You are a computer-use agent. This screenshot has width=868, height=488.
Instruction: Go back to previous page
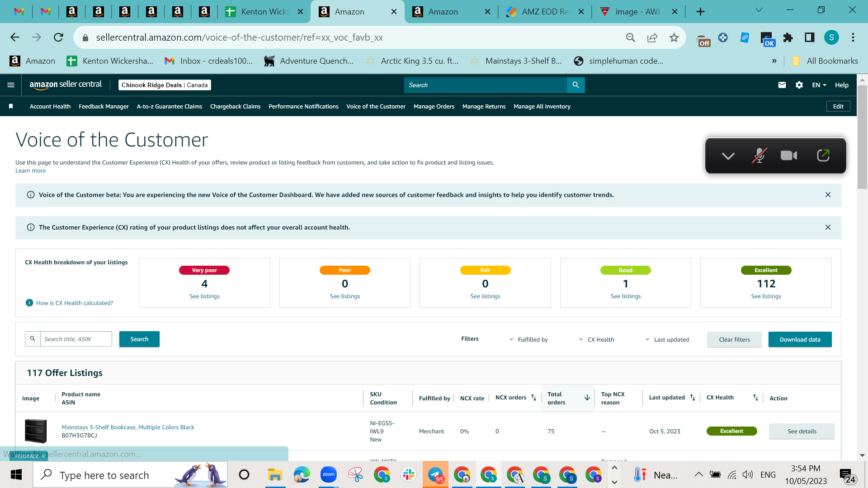click(15, 38)
